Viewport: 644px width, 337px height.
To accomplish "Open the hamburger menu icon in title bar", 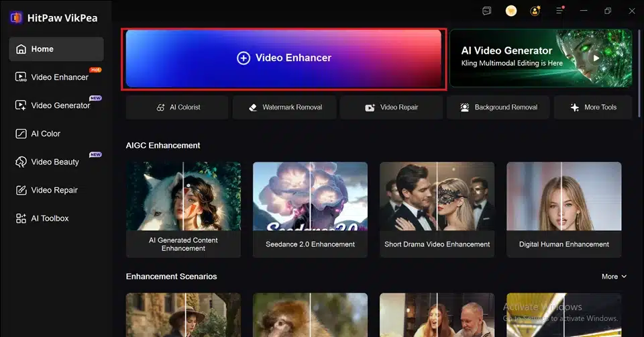I will [559, 11].
